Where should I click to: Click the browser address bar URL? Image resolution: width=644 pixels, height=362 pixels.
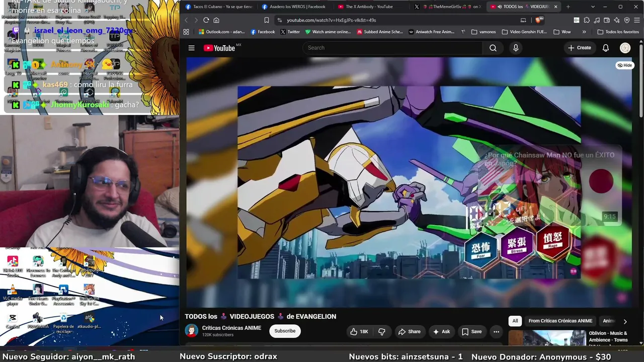(332, 20)
